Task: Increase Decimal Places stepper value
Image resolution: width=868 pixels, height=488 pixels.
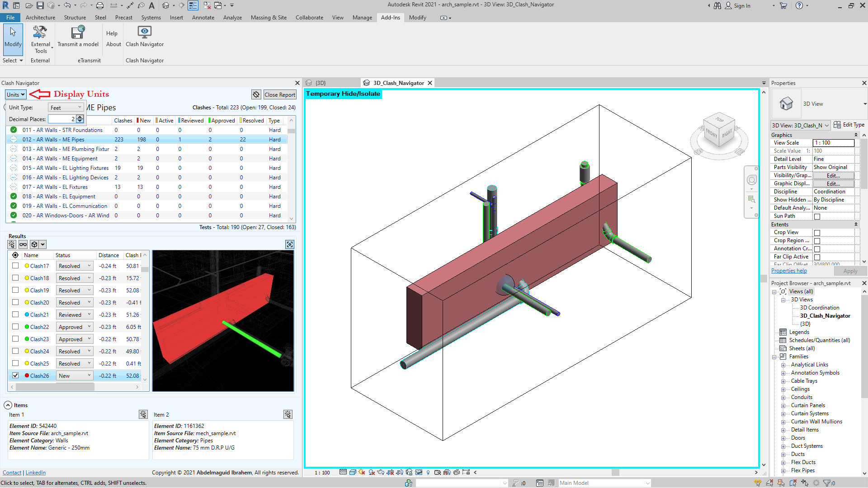Action: pyautogui.click(x=80, y=117)
